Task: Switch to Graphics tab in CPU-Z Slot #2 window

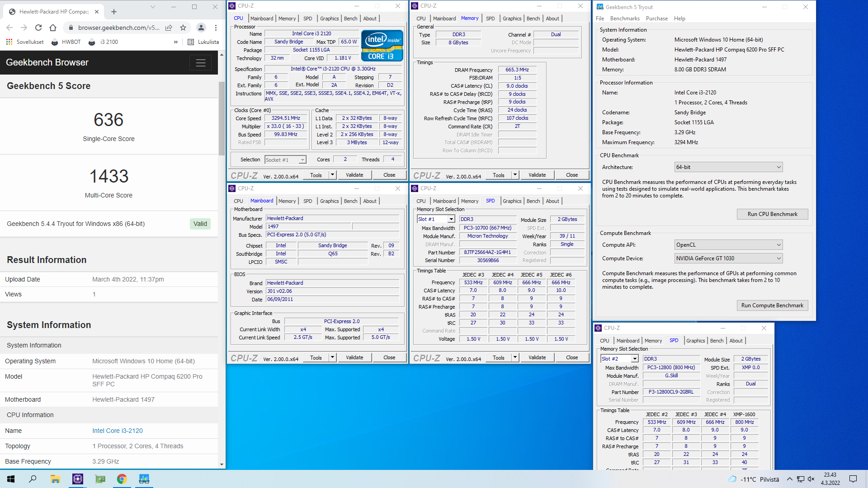Action: pyautogui.click(x=695, y=341)
